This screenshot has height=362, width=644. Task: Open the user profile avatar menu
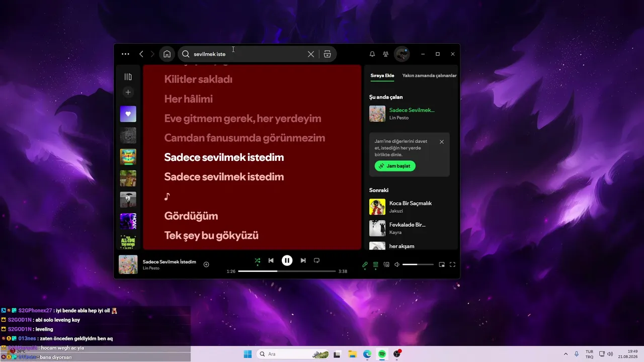pyautogui.click(x=402, y=54)
